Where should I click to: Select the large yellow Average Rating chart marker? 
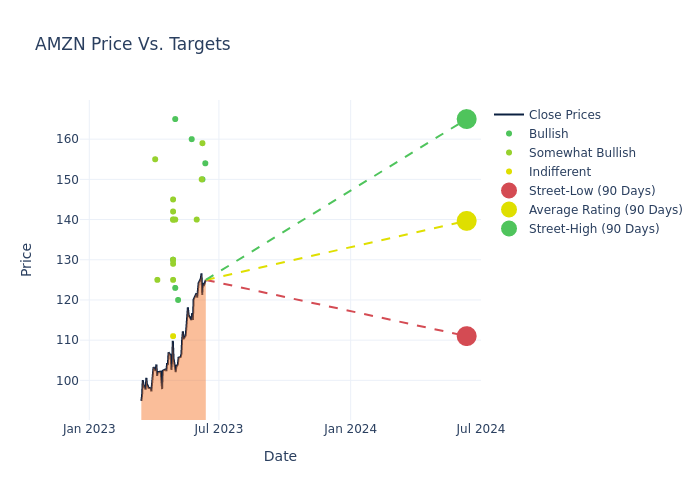click(466, 221)
